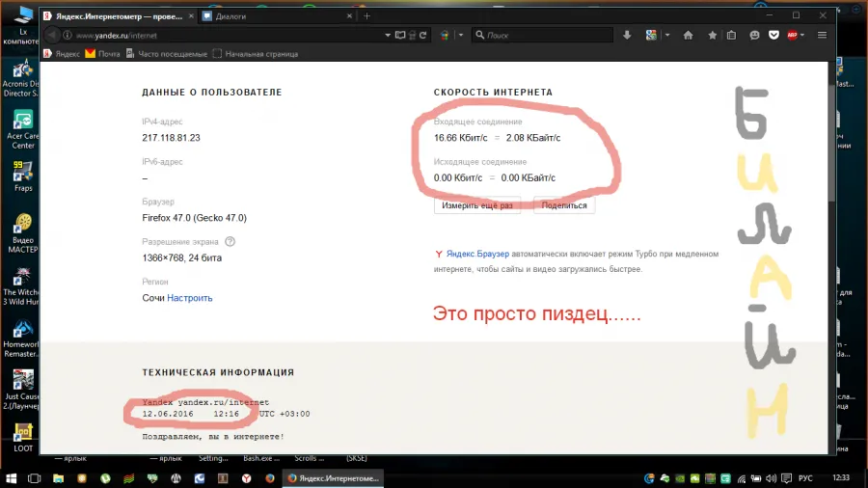Click the colorful extension icon beside reload
This screenshot has height=488, width=868.
coord(445,35)
